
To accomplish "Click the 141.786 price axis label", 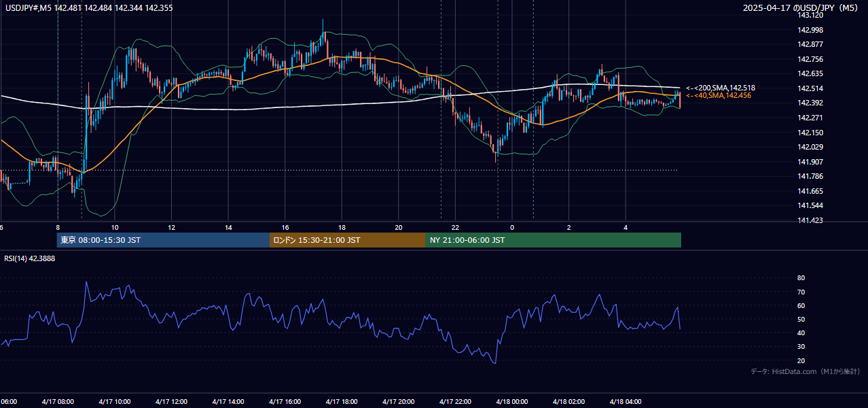I will pyautogui.click(x=810, y=176).
